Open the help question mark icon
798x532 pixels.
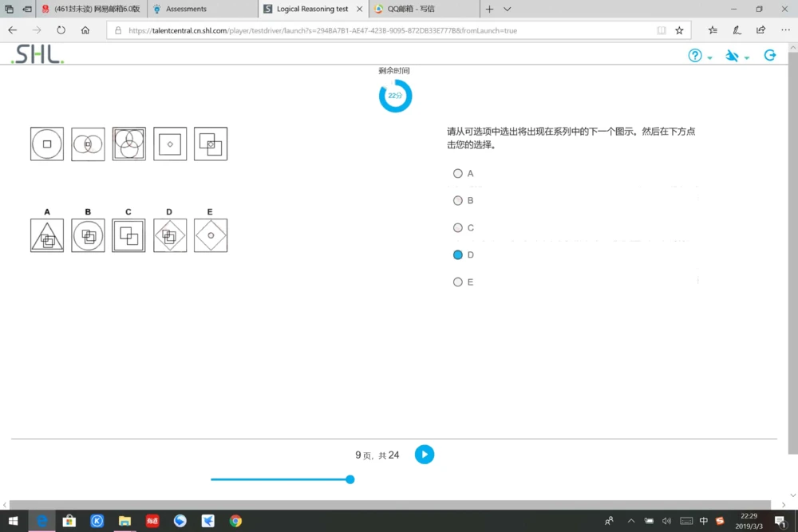(x=693, y=56)
